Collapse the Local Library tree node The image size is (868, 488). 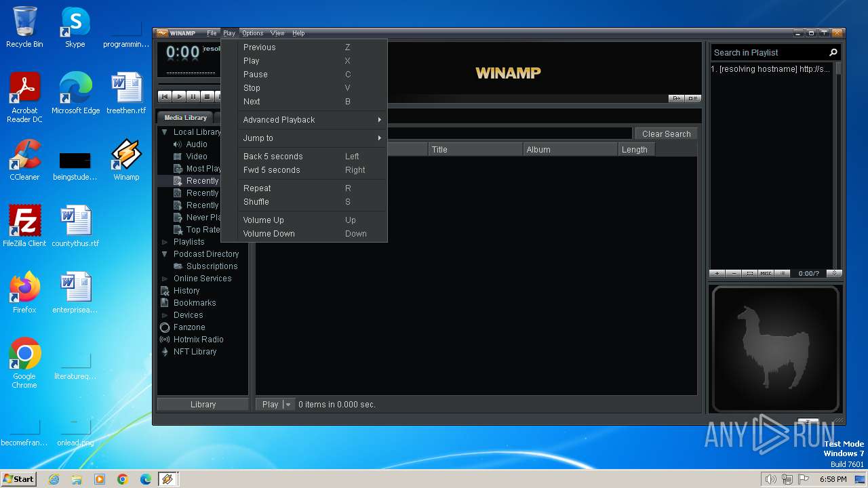(x=165, y=132)
